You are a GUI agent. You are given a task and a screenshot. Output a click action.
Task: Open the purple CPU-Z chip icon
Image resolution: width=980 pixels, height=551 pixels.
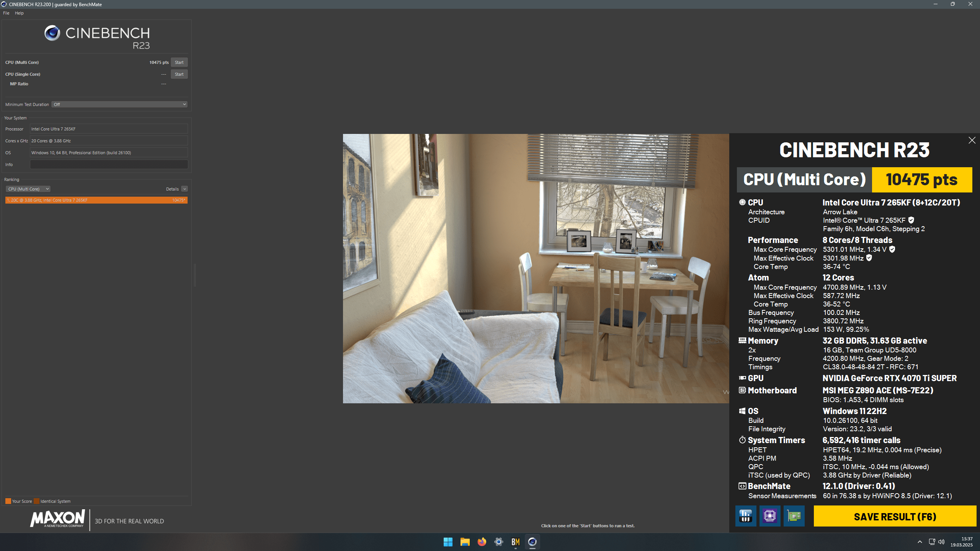(769, 516)
